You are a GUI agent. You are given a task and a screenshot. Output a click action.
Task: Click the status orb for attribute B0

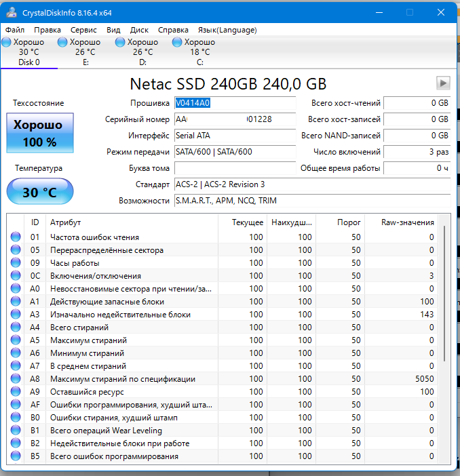click(16, 418)
